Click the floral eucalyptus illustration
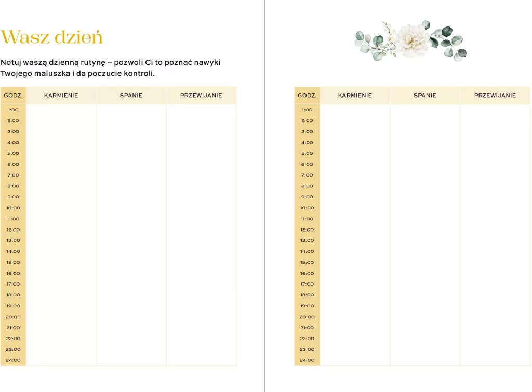Screen dimensions: 532x392 pyautogui.click(x=410, y=41)
